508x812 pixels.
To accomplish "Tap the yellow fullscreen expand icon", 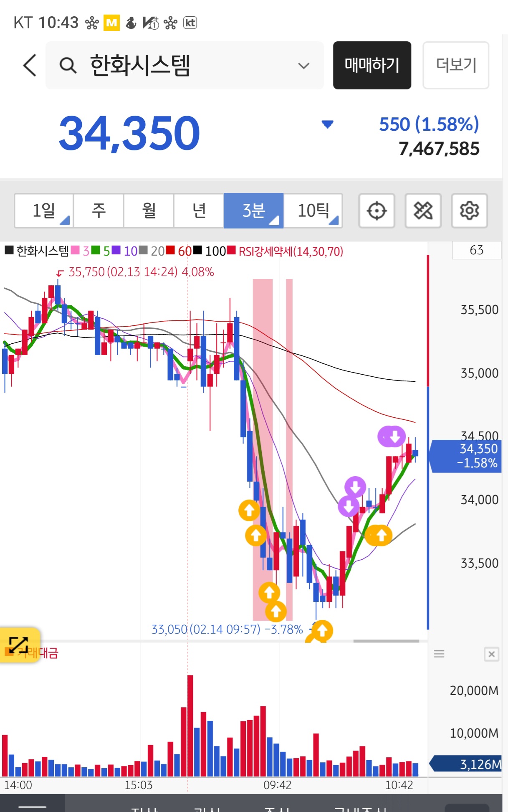I will pos(20,645).
